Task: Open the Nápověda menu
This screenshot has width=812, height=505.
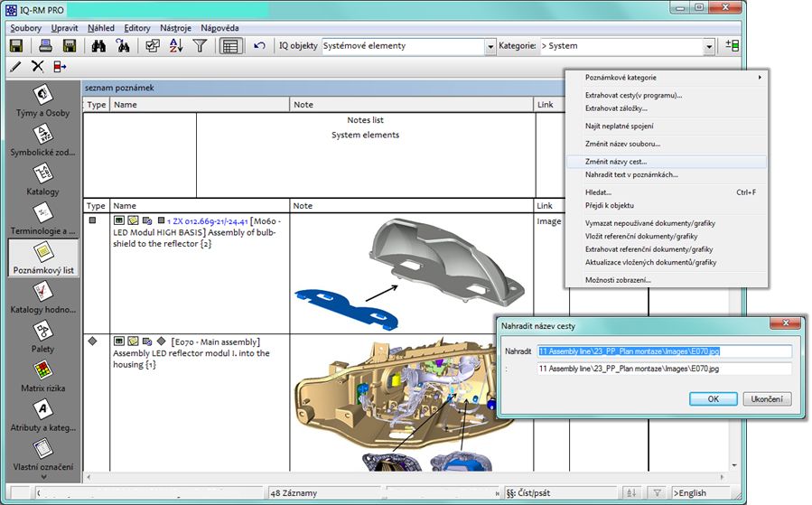Action: click(219, 28)
